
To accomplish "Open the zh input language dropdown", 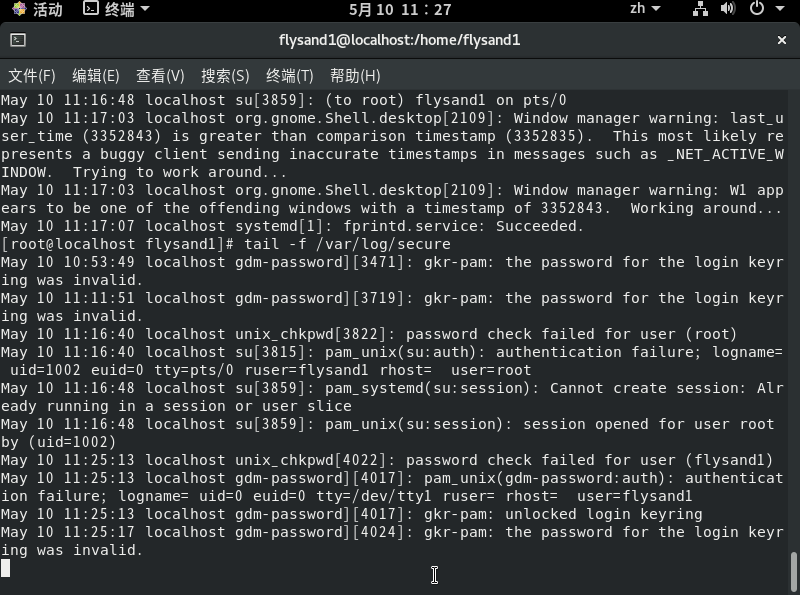I will [644, 9].
